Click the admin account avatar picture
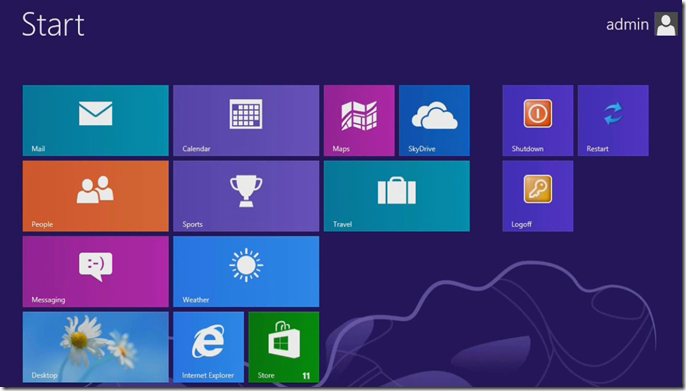The image size is (686, 391). [x=665, y=24]
